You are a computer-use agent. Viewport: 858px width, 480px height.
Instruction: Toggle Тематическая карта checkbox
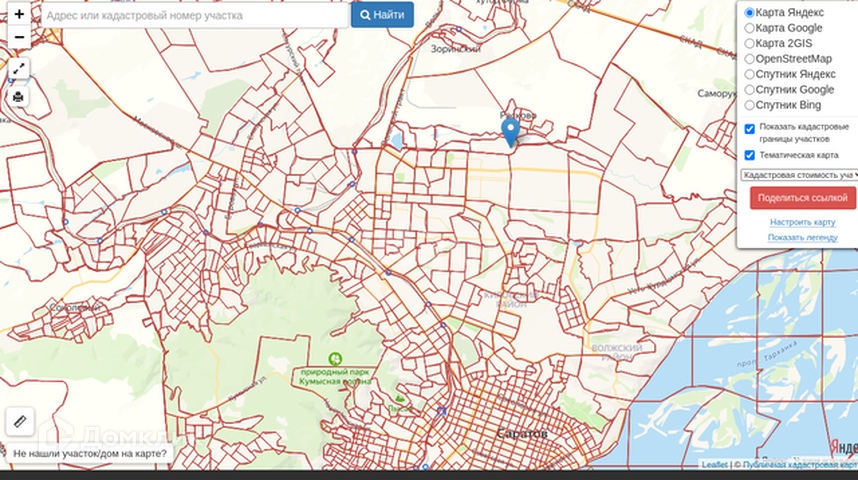(x=750, y=155)
